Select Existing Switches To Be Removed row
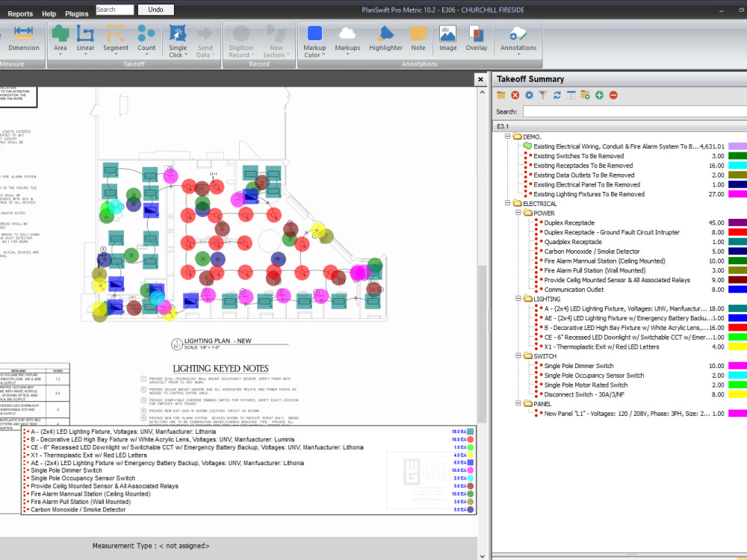 tap(578, 156)
